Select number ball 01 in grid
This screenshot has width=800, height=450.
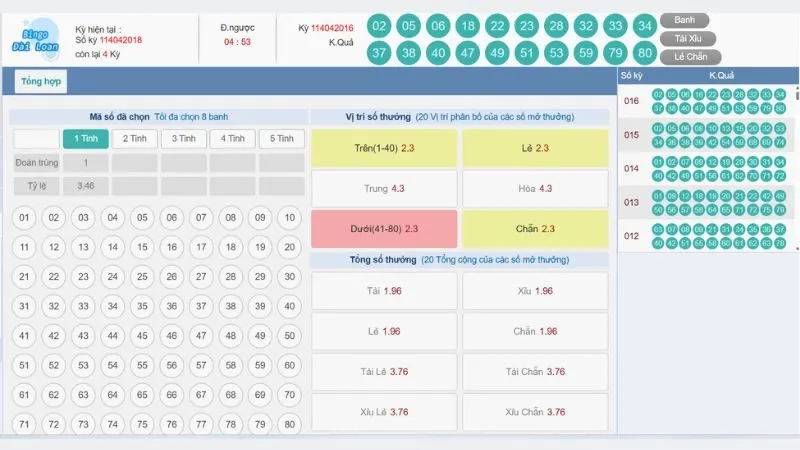[24, 217]
